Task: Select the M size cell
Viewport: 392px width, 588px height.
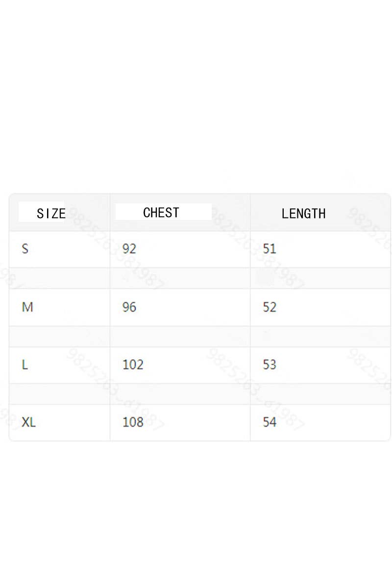Action: 27,307
